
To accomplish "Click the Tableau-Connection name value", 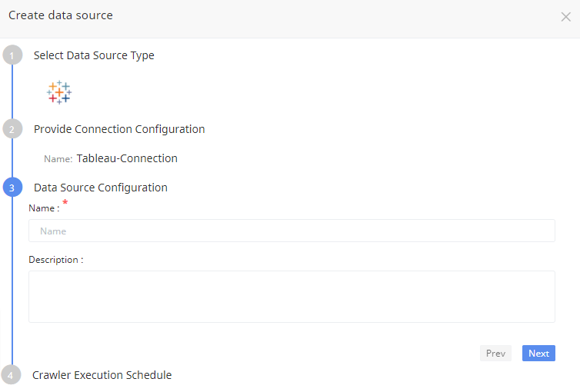I will point(127,158).
